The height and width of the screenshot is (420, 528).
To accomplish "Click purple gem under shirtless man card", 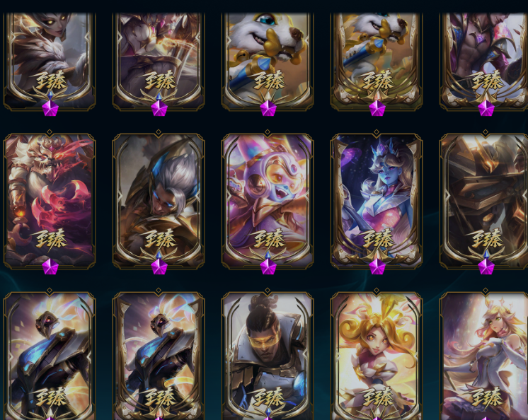I will coord(486,108).
